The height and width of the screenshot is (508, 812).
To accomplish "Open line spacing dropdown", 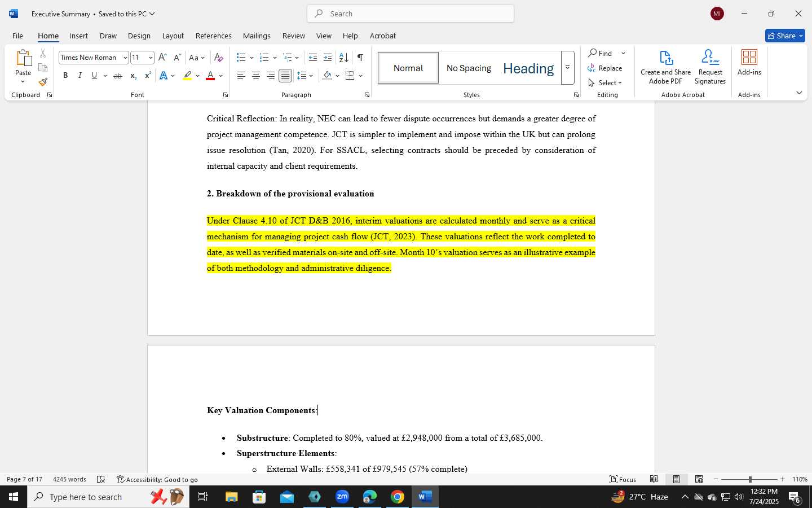I will click(305, 76).
